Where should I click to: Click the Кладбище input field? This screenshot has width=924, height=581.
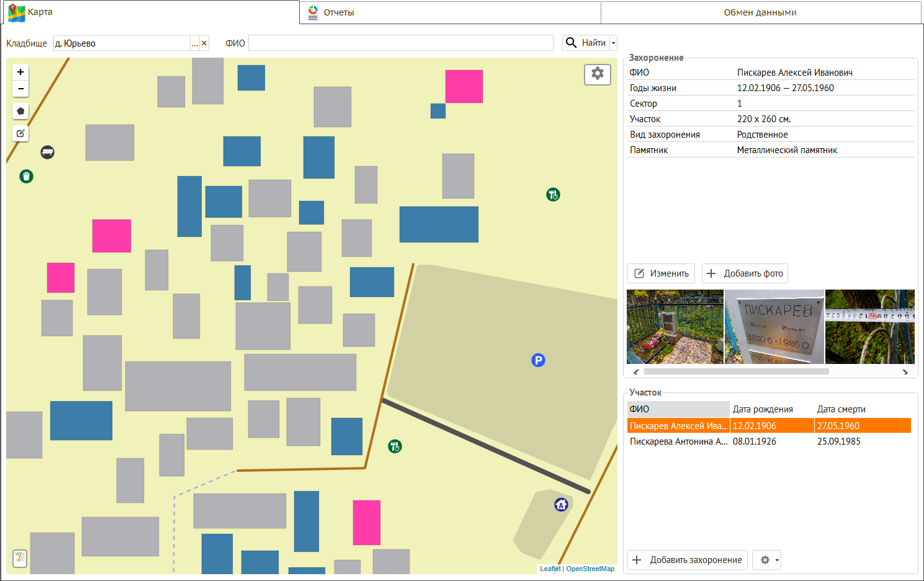click(122, 43)
